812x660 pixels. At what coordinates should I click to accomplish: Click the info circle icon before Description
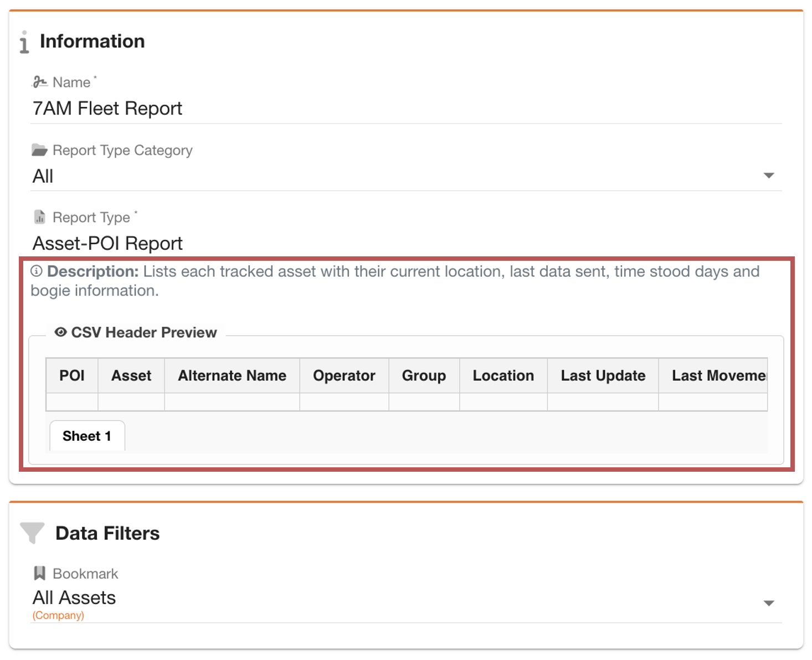(x=37, y=271)
